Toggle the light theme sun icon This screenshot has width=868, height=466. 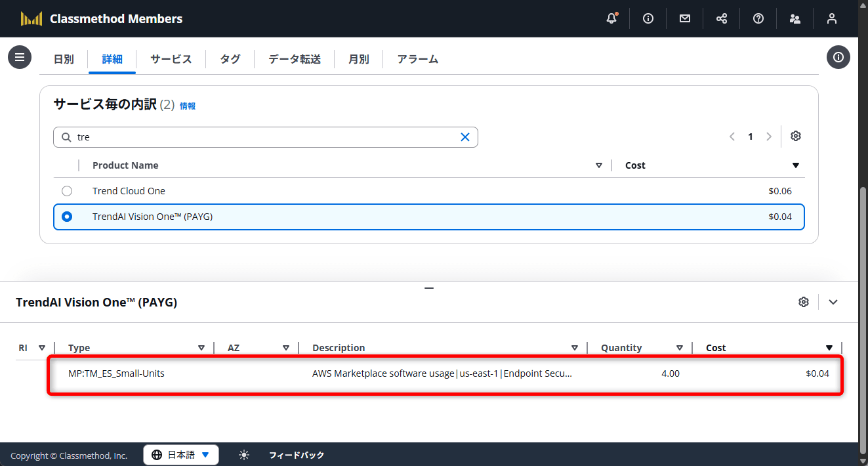pos(244,455)
